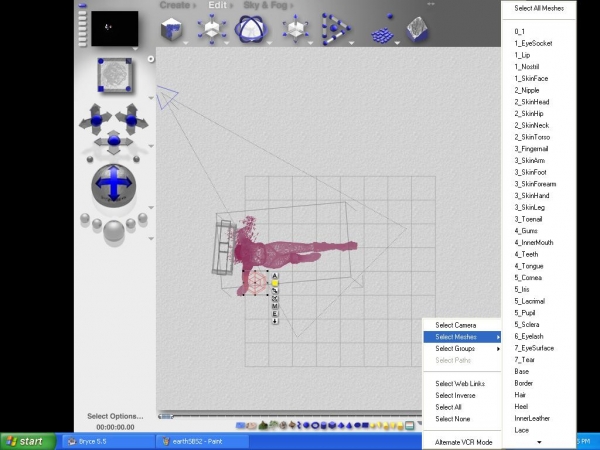Choose Select None from the menu
This screenshot has height=450, width=600.
pos(461,419)
